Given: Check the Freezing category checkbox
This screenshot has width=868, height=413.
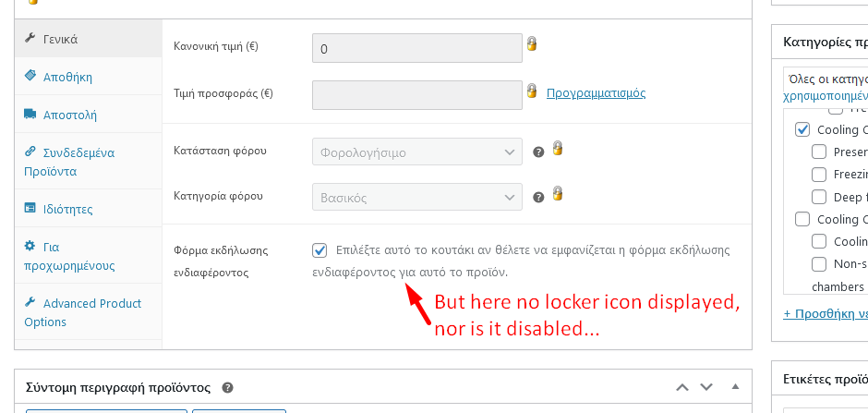Looking at the screenshot, I should pyautogui.click(x=819, y=175).
